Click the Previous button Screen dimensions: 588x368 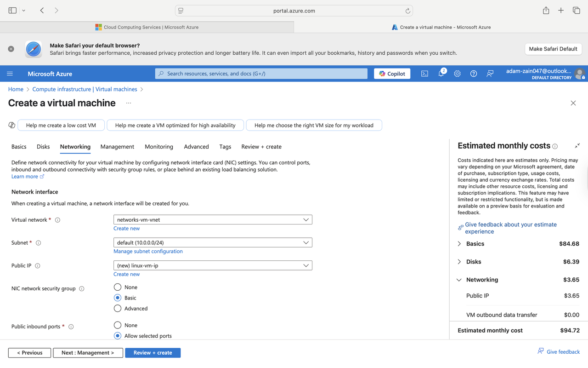click(x=29, y=353)
